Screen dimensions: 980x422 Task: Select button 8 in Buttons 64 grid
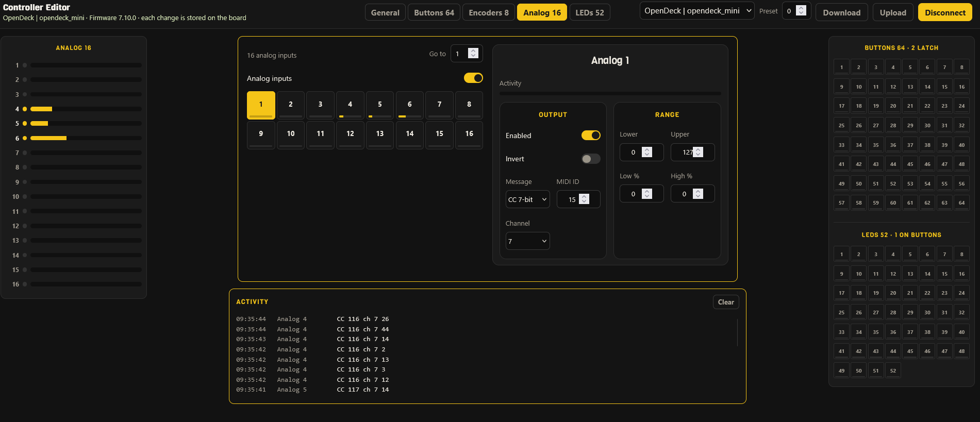coord(961,67)
